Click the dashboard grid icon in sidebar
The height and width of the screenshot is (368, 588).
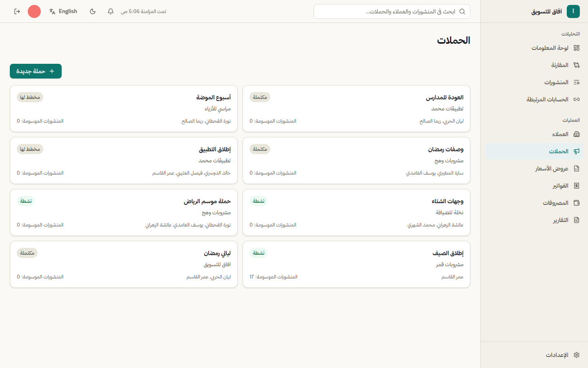pos(577,48)
